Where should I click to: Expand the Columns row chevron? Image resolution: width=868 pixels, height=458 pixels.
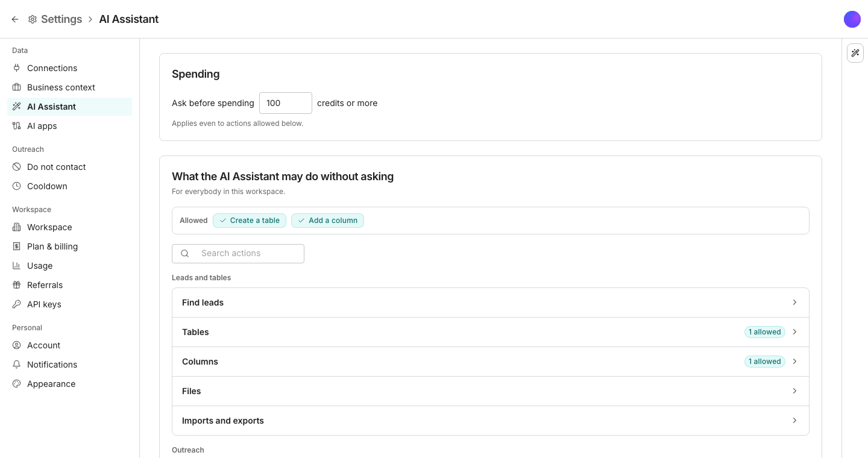(x=794, y=362)
